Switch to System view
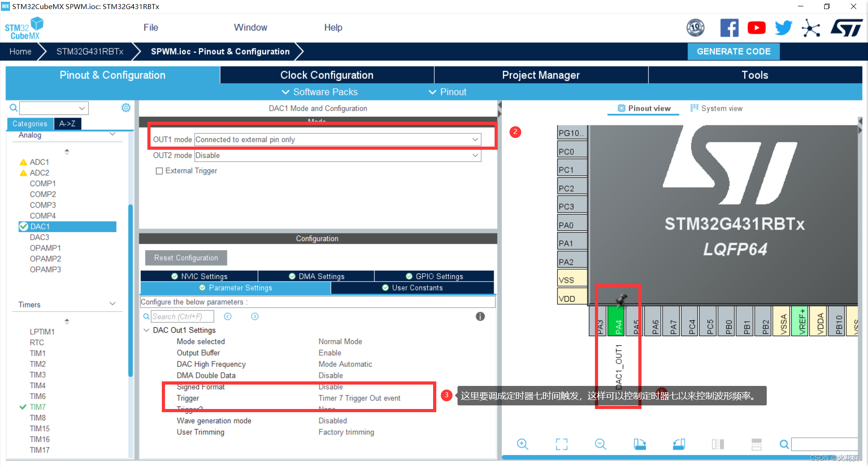The image size is (868, 466). [x=716, y=108]
